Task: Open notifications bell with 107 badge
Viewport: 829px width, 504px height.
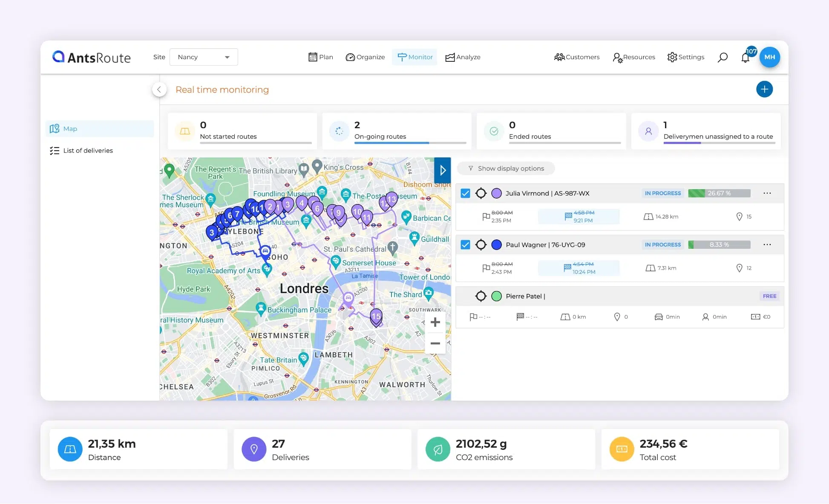Action: point(745,58)
